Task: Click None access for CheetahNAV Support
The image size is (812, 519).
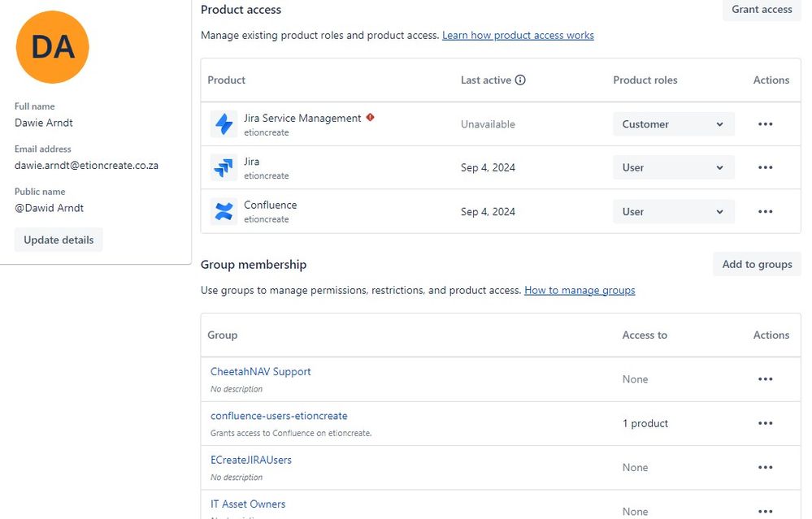Action: (x=635, y=379)
